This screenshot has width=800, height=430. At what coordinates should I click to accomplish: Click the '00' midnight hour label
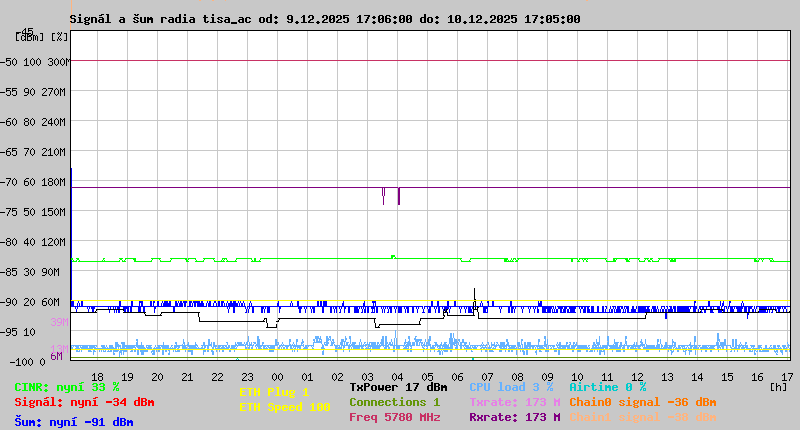pyautogui.click(x=277, y=377)
